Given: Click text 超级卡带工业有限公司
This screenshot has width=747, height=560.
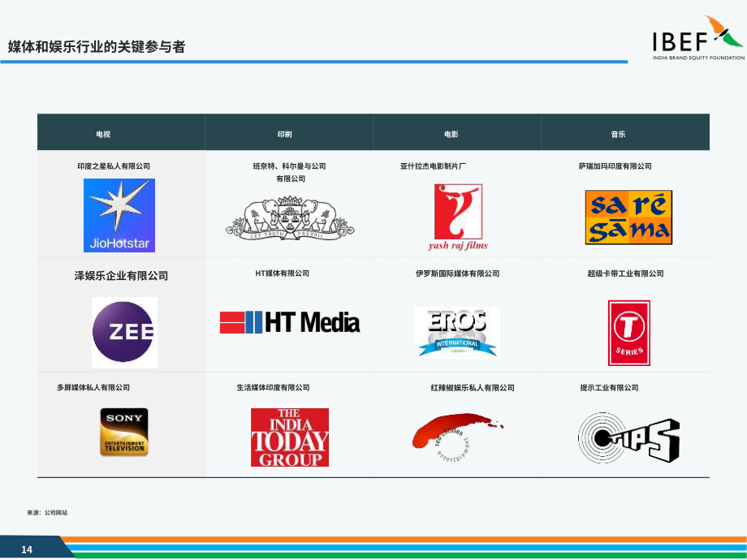Looking at the screenshot, I should click(625, 274).
